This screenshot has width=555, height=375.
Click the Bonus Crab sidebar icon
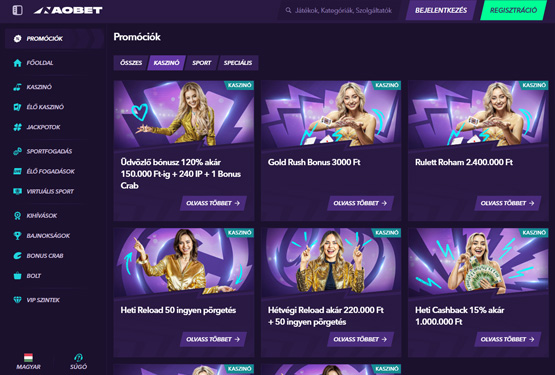(x=17, y=256)
